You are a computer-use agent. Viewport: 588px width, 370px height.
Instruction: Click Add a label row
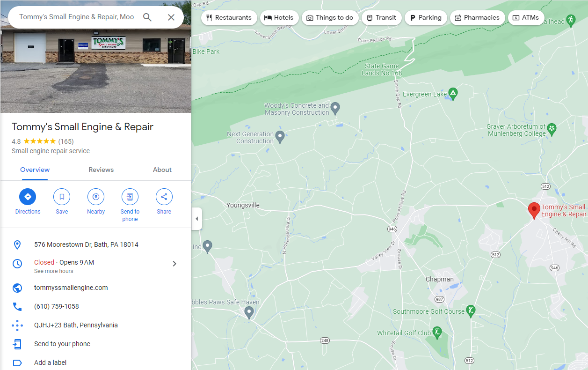pos(95,363)
